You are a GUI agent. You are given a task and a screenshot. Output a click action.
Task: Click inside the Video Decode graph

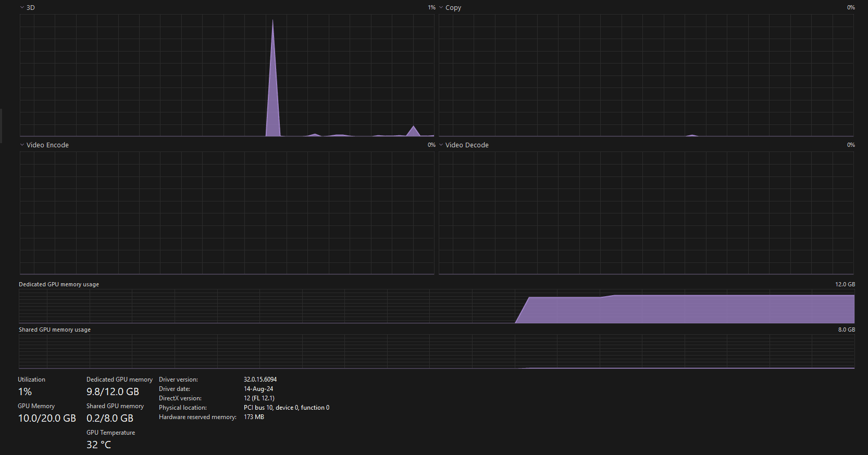point(646,213)
